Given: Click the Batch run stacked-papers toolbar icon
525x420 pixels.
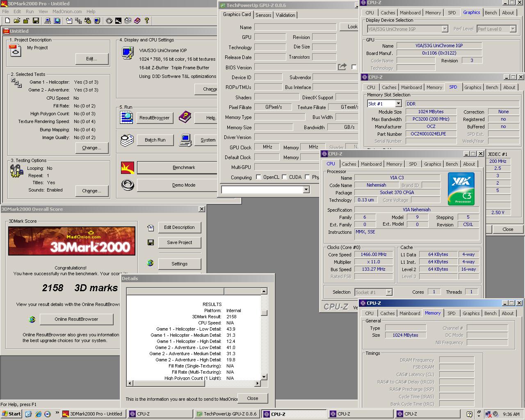Looking at the screenshot, I should click(128, 21).
